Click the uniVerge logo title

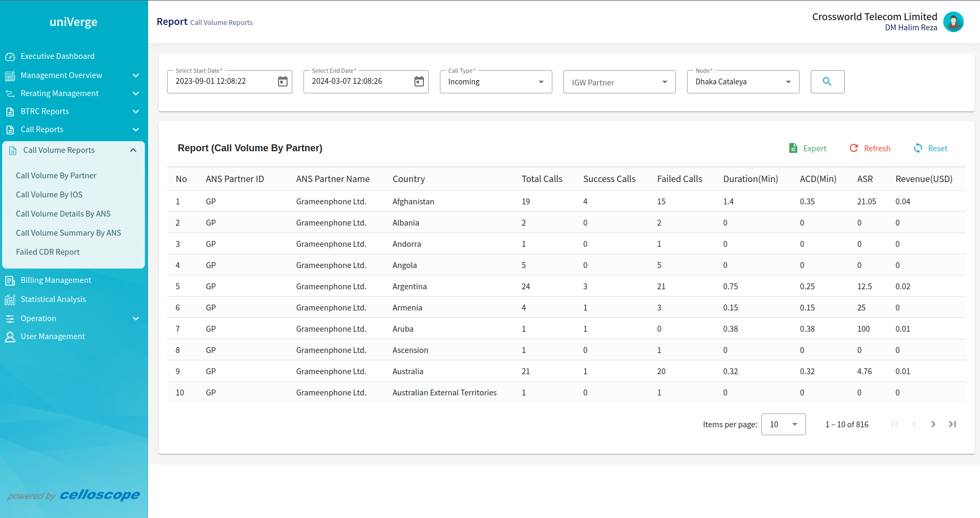coord(74,22)
